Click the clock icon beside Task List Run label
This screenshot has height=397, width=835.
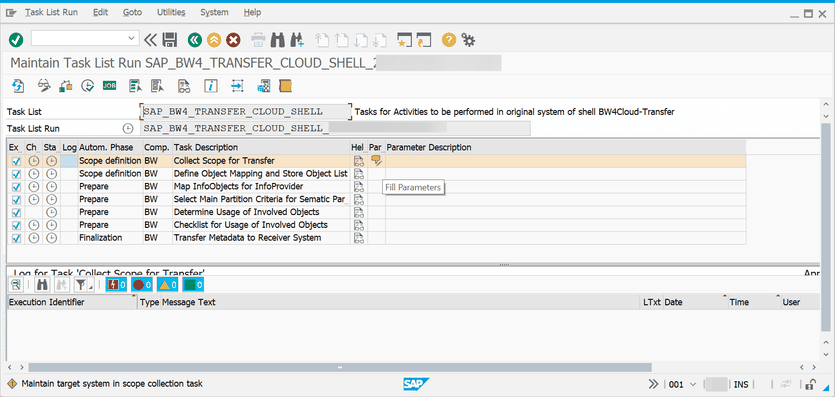[127, 129]
